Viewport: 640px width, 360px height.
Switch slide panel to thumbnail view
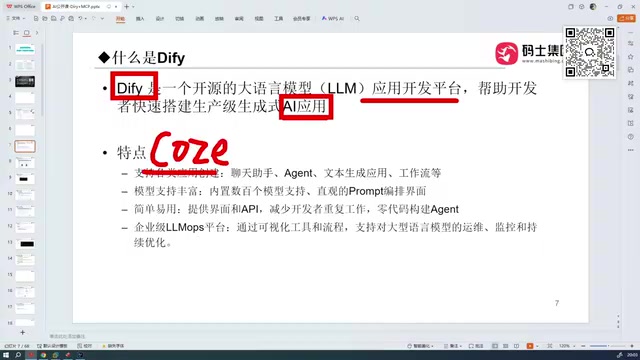pyautogui.click(x=27, y=33)
